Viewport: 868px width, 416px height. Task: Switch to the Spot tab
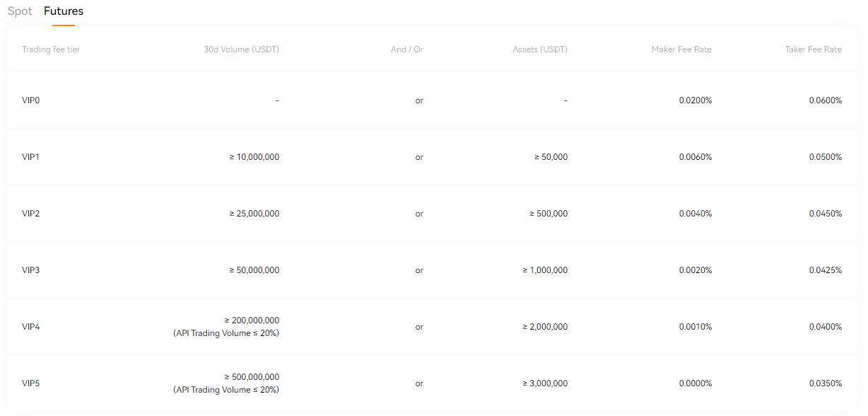20,11
